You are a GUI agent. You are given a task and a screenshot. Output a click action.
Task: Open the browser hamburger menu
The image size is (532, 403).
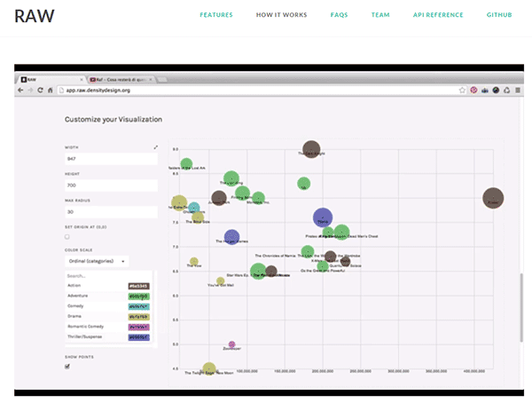coord(518,90)
